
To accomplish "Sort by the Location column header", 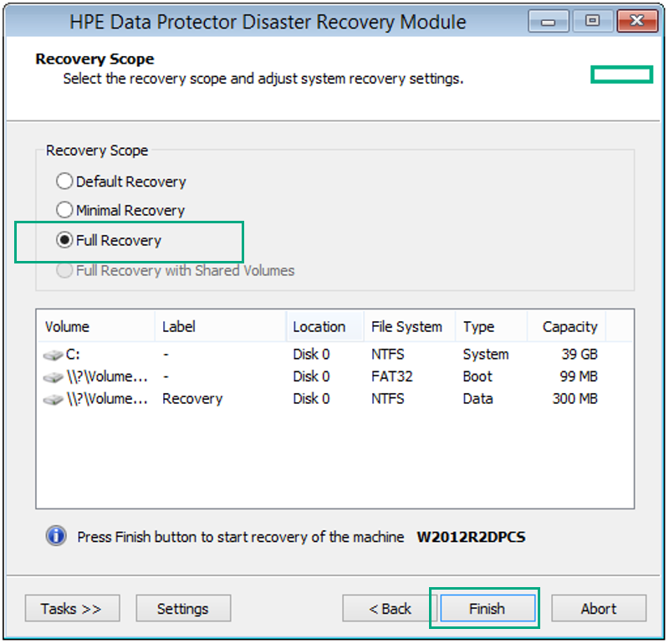I will (x=325, y=327).
